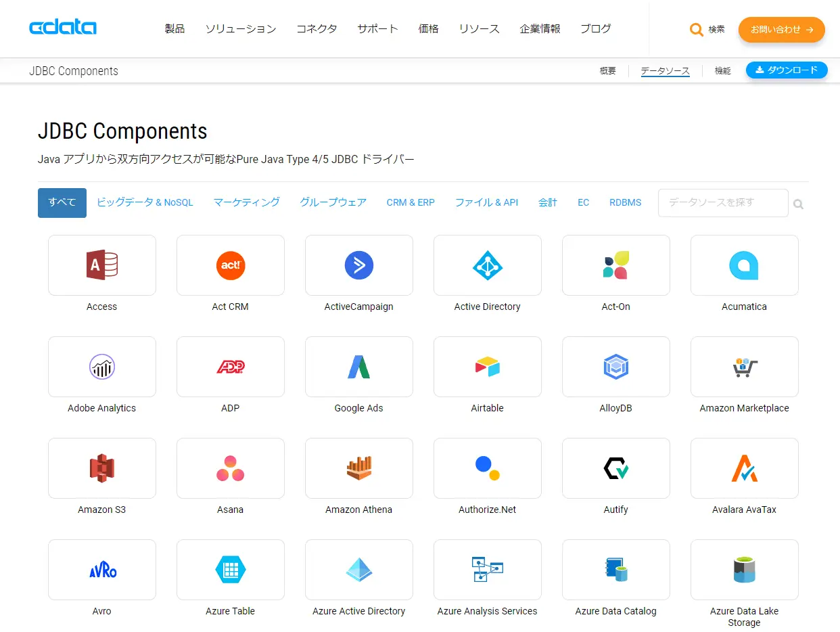Open the Airtable icon tile
The width and height of the screenshot is (840, 632).
(x=488, y=367)
